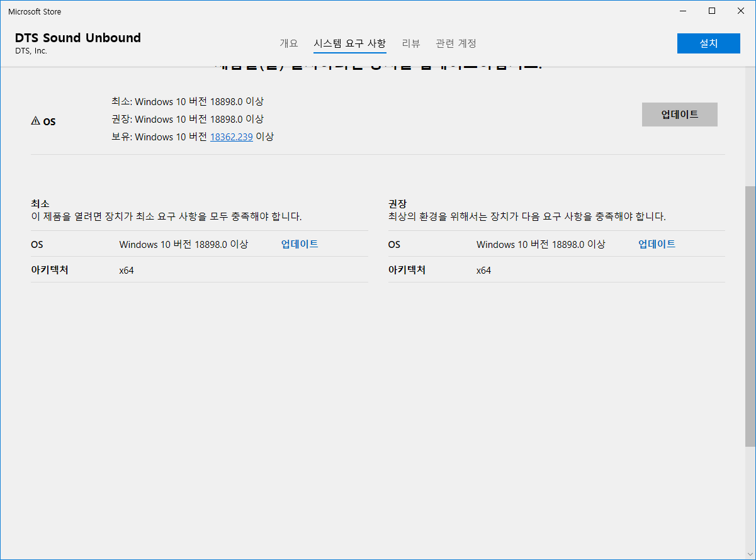Click x64 value in 최소 아키텍처 row
The width and height of the screenshot is (756, 560).
pos(127,271)
